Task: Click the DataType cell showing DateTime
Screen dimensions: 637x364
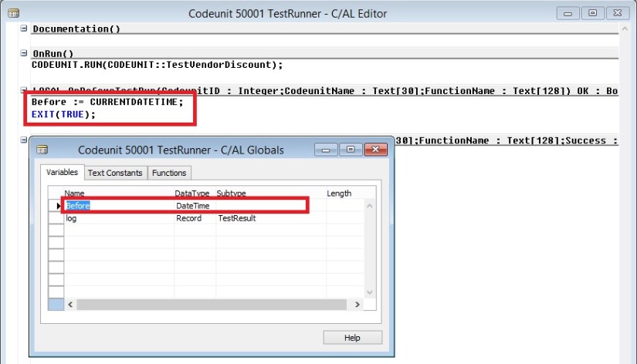Action: click(193, 206)
